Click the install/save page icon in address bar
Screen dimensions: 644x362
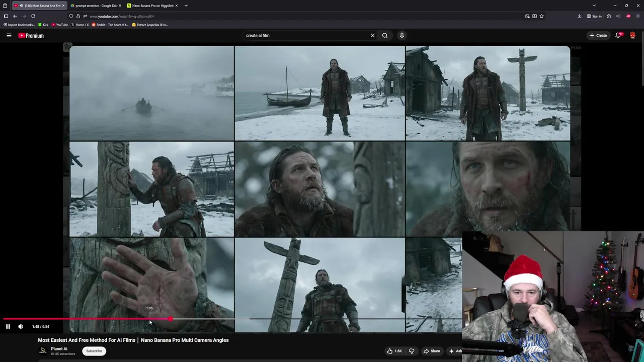tap(534, 16)
